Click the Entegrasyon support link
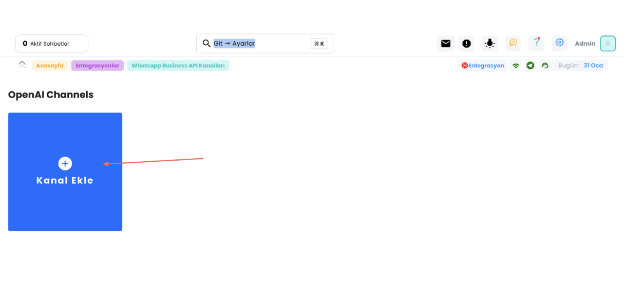 click(x=483, y=66)
